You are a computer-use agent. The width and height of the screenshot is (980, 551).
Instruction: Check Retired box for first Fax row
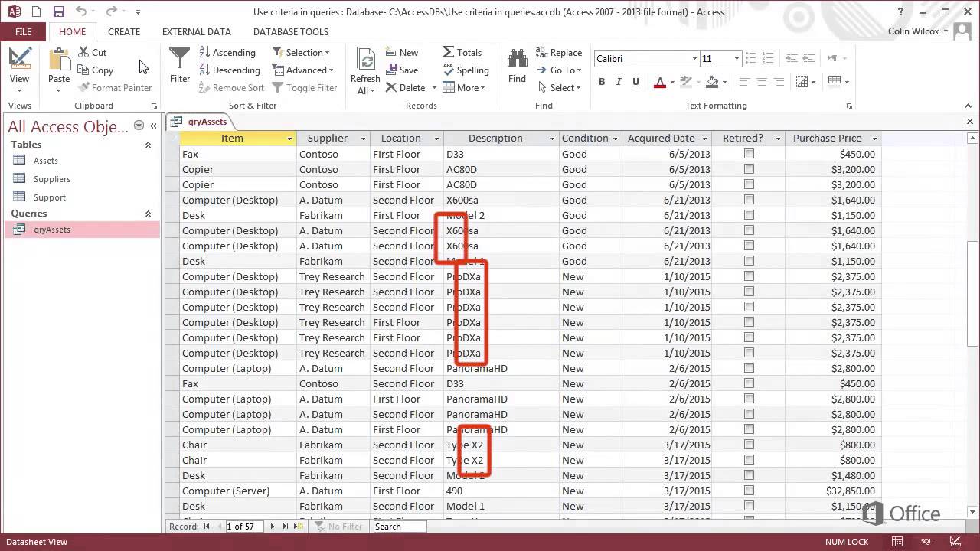pos(749,154)
